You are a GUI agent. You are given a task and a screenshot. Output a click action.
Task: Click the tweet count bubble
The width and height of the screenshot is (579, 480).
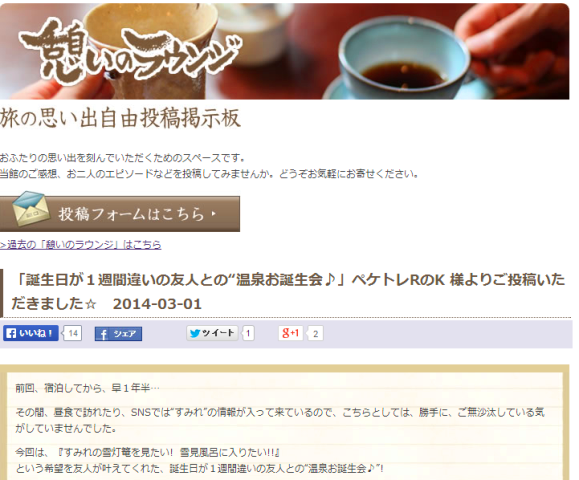tap(248, 333)
